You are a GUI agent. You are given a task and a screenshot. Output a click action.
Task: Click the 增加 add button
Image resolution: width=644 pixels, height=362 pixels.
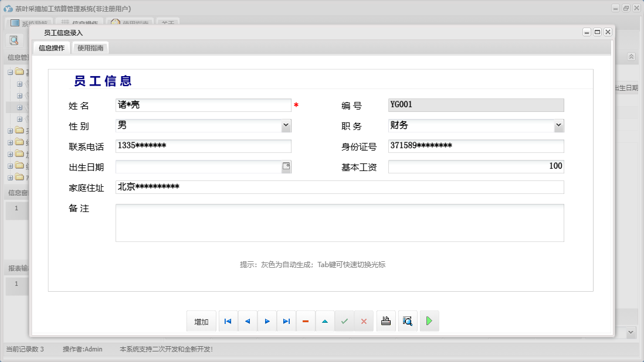click(x=201, y=321)
